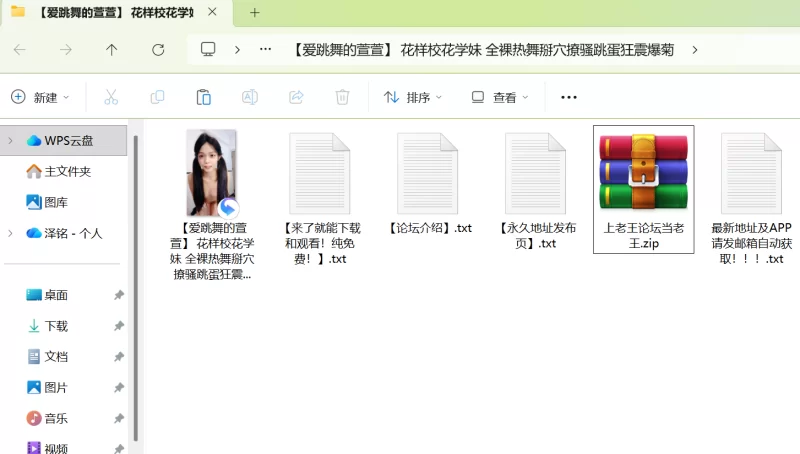Click the Share icon in the toolbar
The image size is (800, 454).
click(x=296, y=97)
